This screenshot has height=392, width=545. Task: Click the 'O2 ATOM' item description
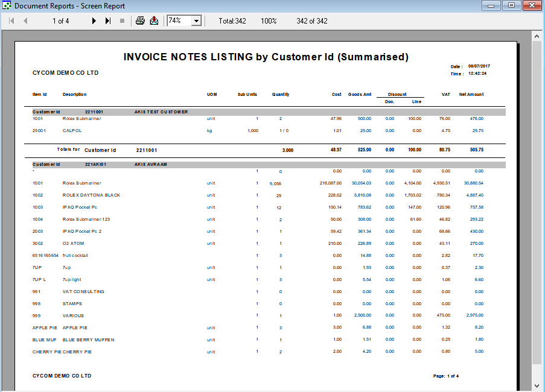tap(74, 244)
